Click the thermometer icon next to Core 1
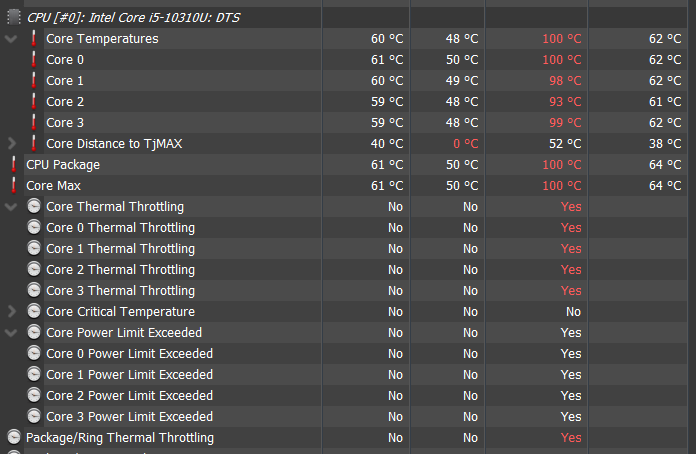 pos(34,80)
